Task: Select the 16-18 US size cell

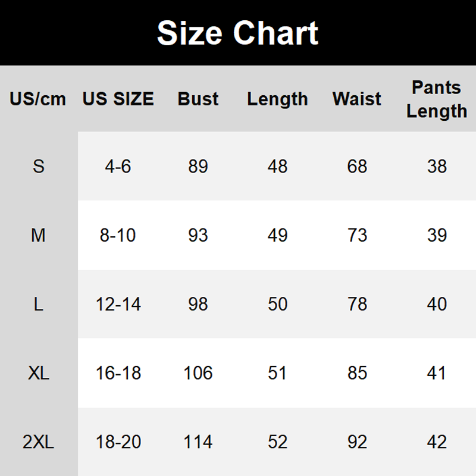Action: point(118,373)
